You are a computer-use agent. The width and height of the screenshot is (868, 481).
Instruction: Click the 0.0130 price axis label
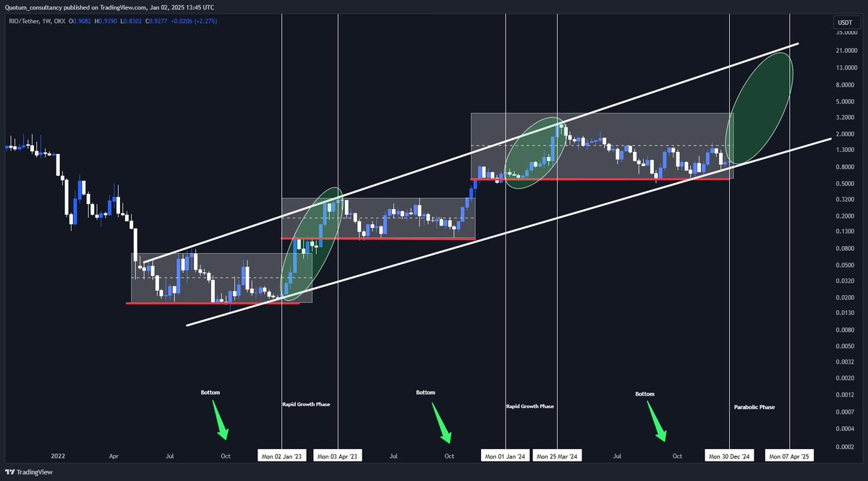pos(846,312)
